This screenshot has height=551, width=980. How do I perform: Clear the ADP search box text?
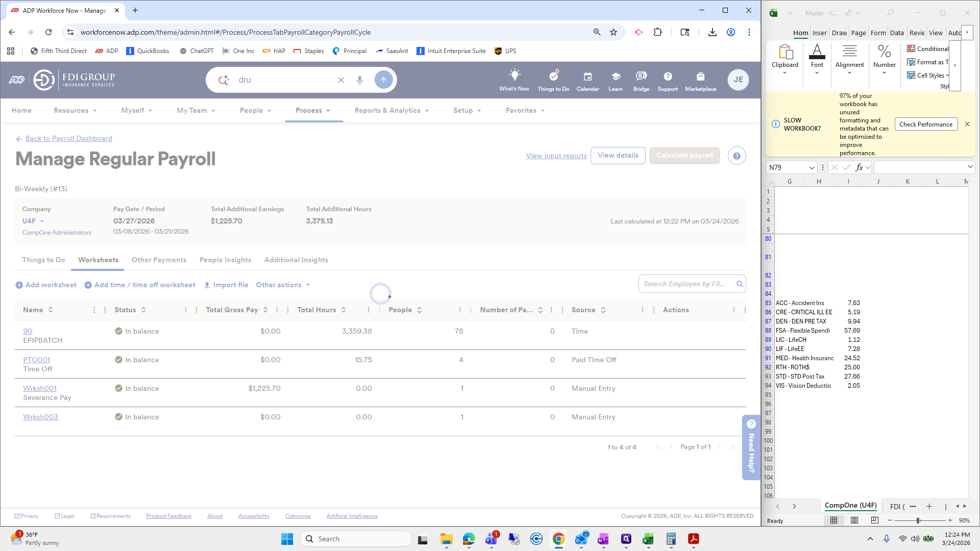[341, 80]
